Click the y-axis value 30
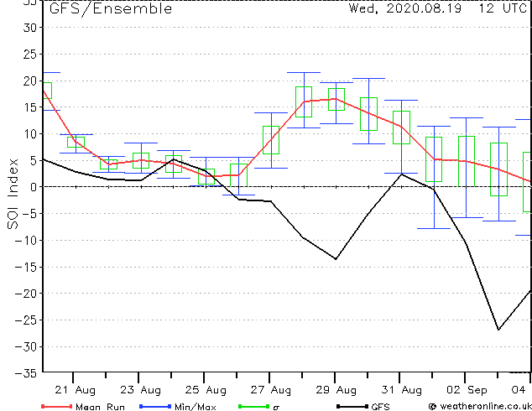Screen dimensions: 532x411 pos(30,28)
